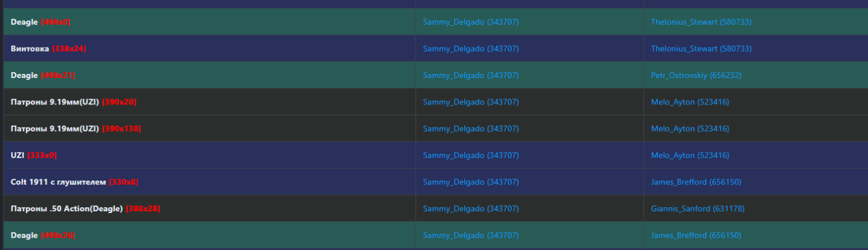The image size is (868, 250).
Task: Open James_Brefford in the Deagle [498x26] row
Action: [695, 235]
